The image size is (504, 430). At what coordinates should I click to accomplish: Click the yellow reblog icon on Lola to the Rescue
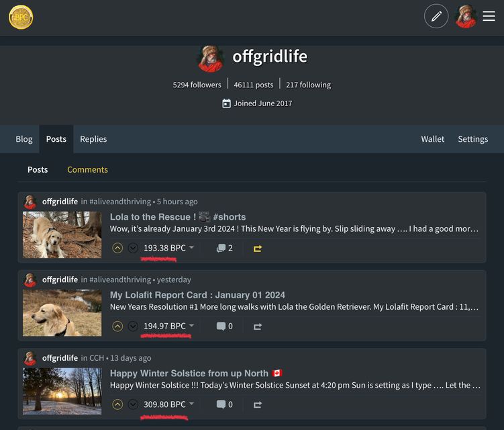click(x=258, y=249)
